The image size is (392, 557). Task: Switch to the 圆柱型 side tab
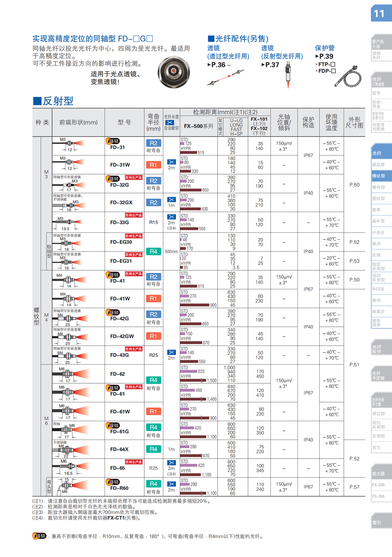(x=381, y=199)
